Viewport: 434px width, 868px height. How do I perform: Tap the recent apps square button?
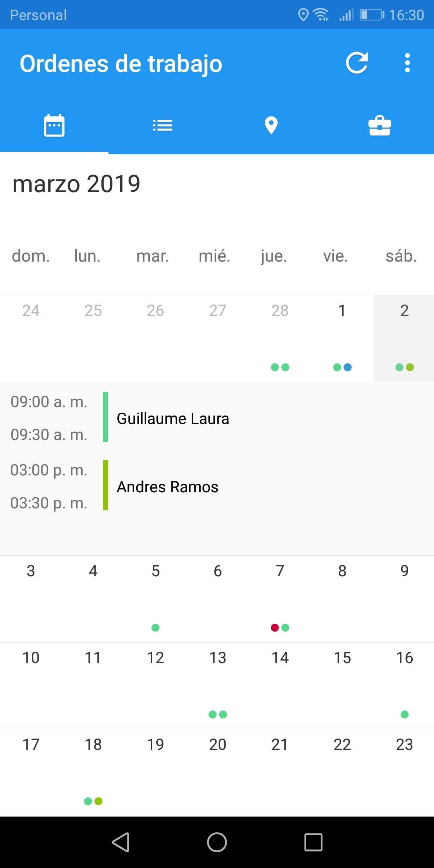click(x=313, y=842)
